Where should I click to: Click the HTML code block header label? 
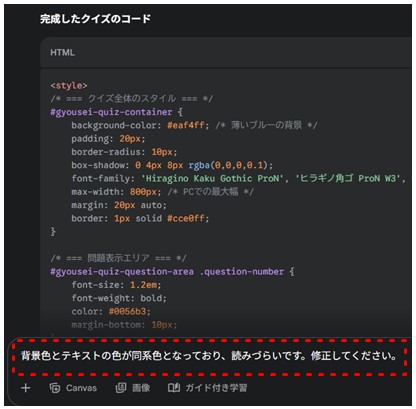62,53
